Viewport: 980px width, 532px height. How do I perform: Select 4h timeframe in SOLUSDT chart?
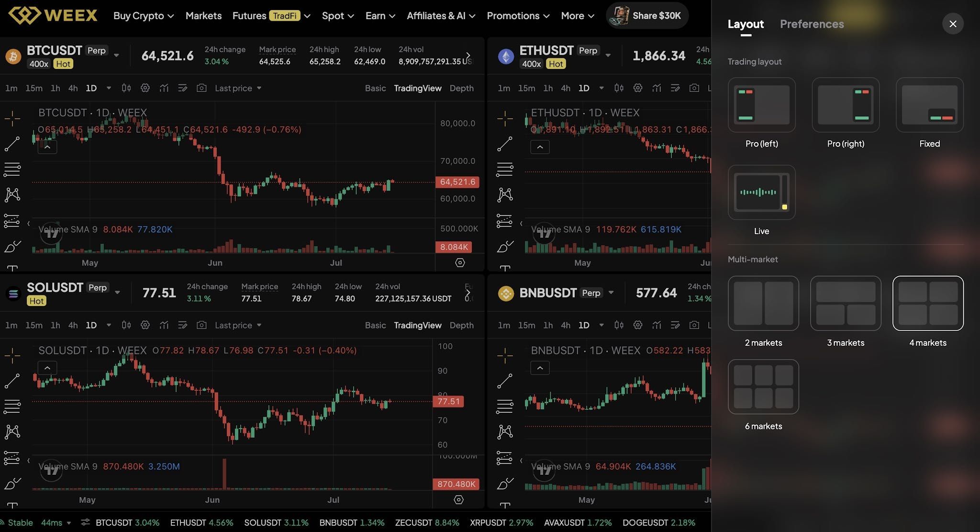click(73, 325)
